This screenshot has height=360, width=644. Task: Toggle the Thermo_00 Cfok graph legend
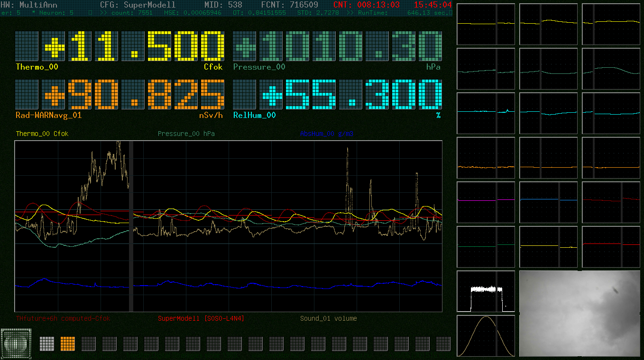pos(42,134)
